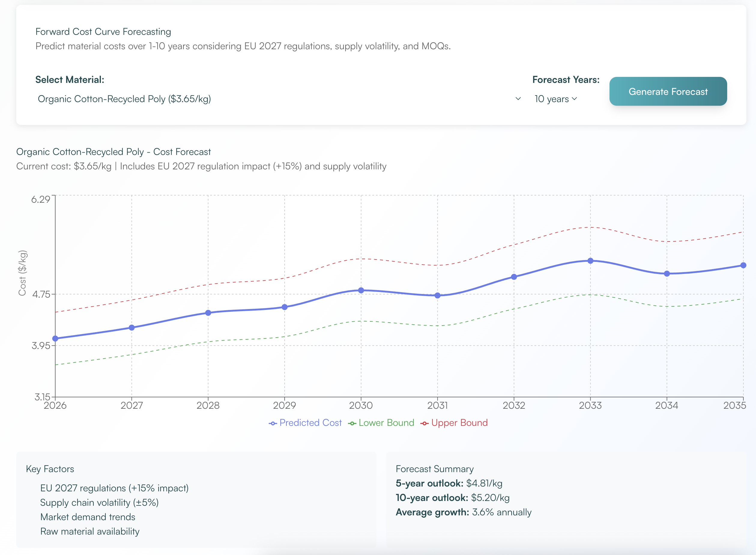Click the blue Predicted Cost legend icon
This screenshot has width=756, height=555.
[x=273, y=423]
